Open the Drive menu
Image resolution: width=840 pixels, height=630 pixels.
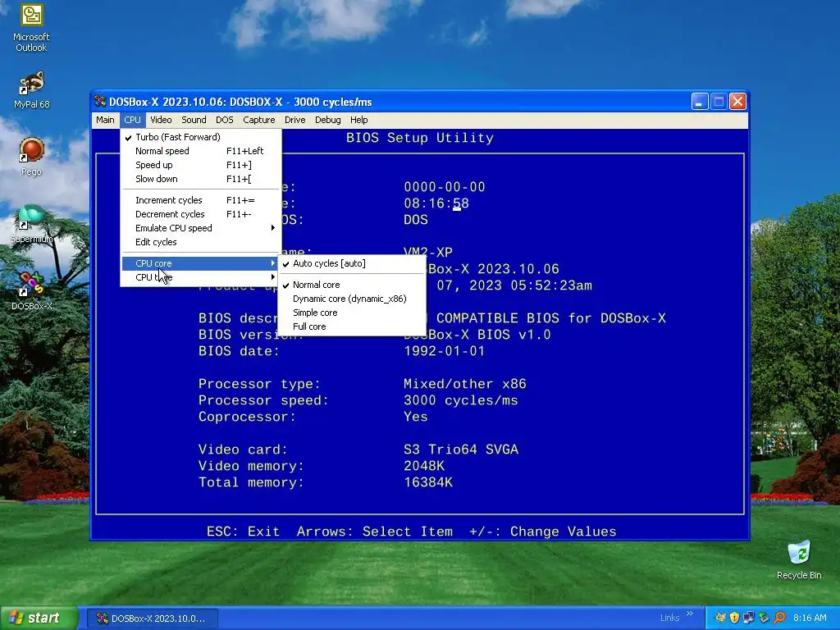point(294,120)
